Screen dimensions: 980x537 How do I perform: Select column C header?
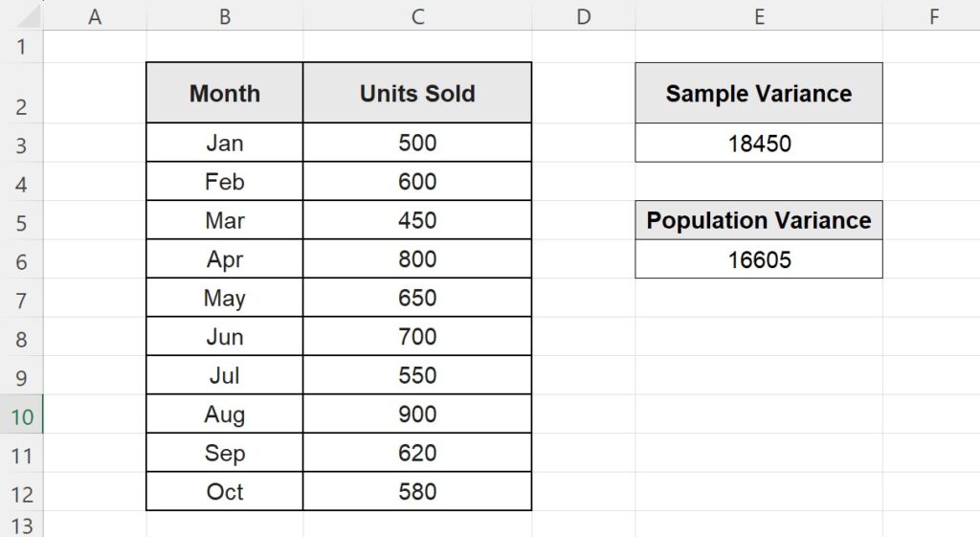tap(417, 15)
